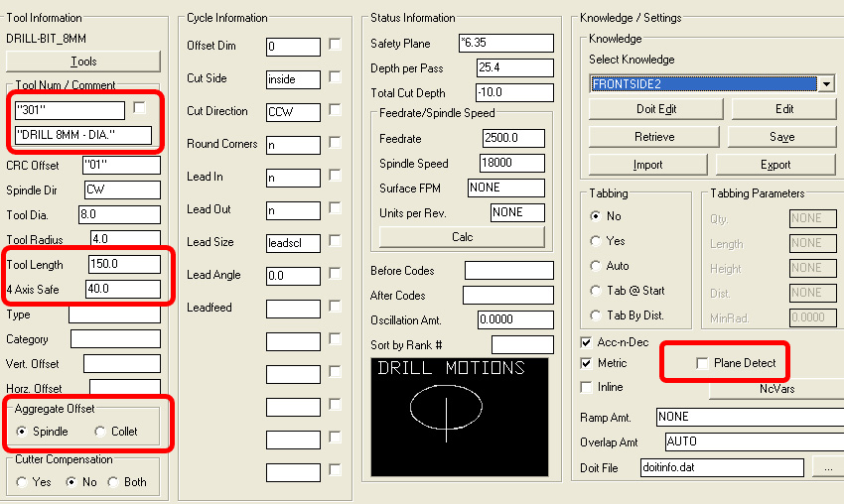Tick the Round Corners checkbox
This screenshot has height=504, width=844.
pyautogui.click(x=335, y=142)
